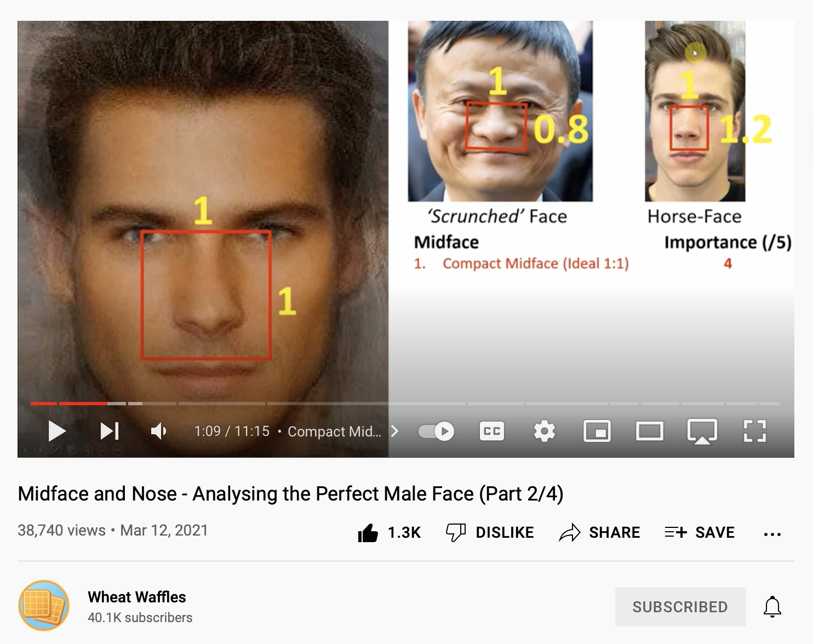This screenshot has width=813, height=644.
Task: Seek to the video progress bar midpoint
Action: 405,404
